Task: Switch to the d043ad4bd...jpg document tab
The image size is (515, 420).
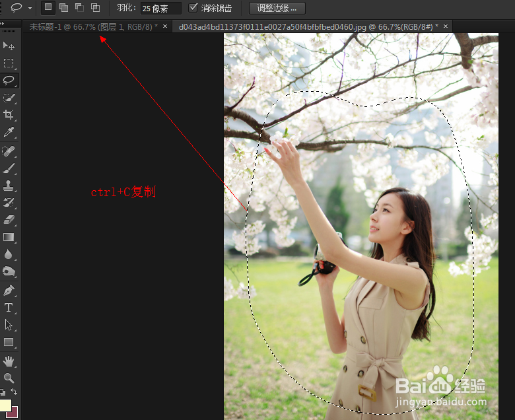Action: (308, 26)
